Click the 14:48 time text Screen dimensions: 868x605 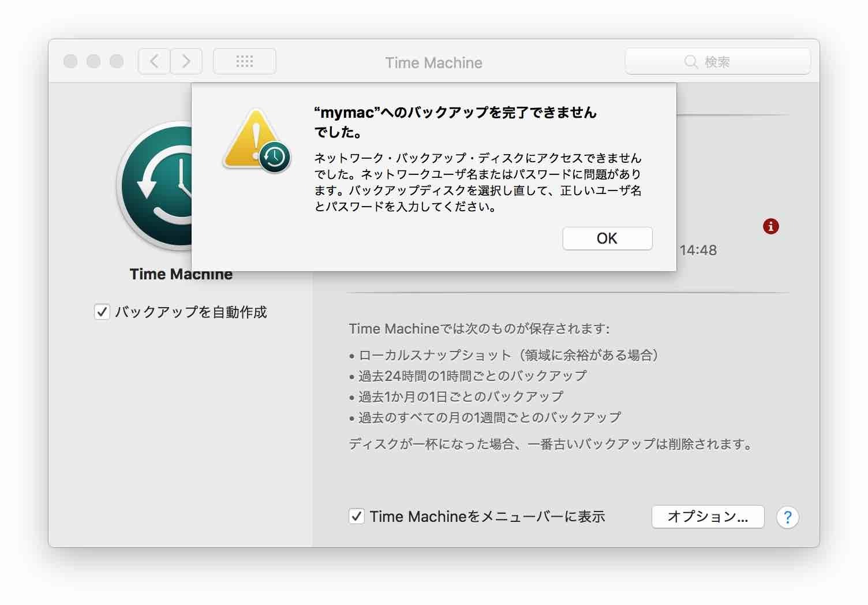coord(698,250)
